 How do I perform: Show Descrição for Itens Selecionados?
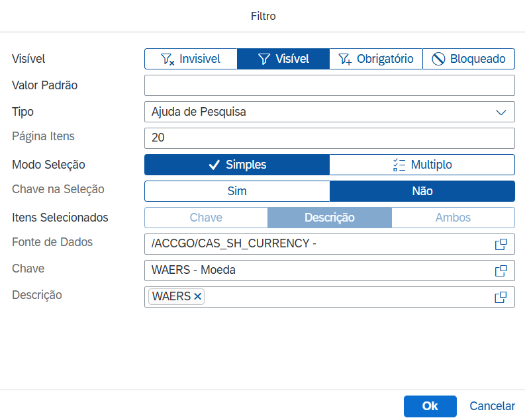click(329, 218)
